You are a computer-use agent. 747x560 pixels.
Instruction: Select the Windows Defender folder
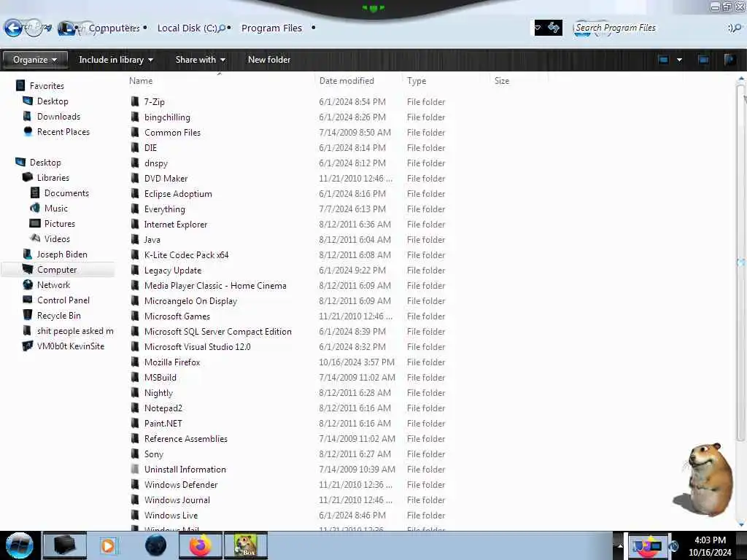click(181, 484)
